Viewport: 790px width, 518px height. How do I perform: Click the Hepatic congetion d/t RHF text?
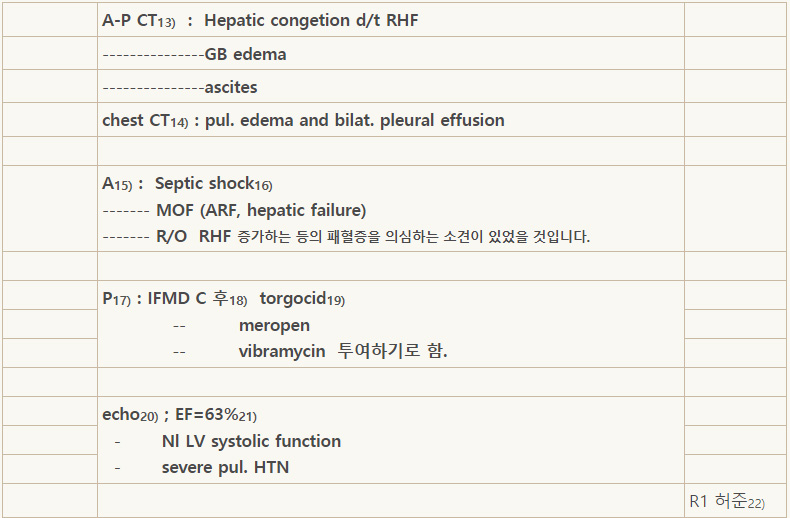tap(311, 20)
